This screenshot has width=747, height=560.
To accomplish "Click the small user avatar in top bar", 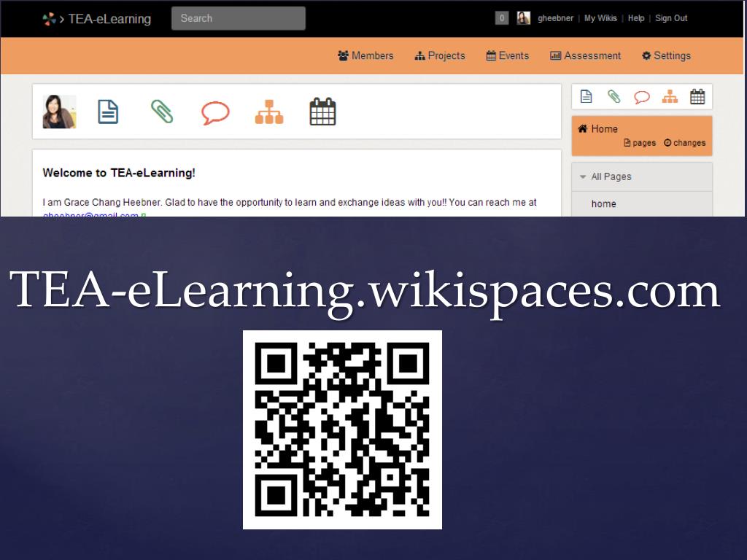I will click(x=524, y=18).
